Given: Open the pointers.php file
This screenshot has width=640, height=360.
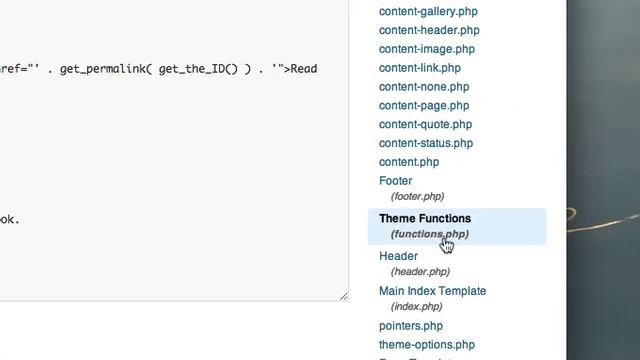Looking at the screenshot, I should [x=411, y=326].
